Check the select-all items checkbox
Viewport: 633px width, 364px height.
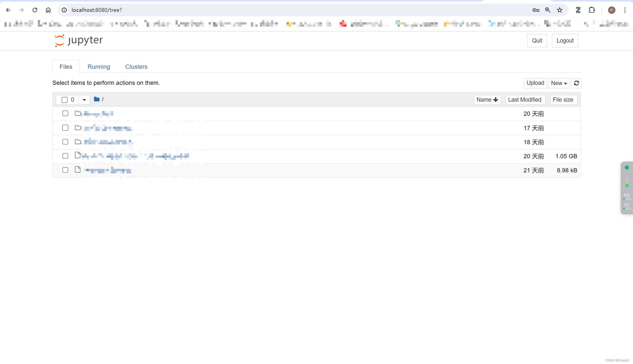(x=65, y=100)
